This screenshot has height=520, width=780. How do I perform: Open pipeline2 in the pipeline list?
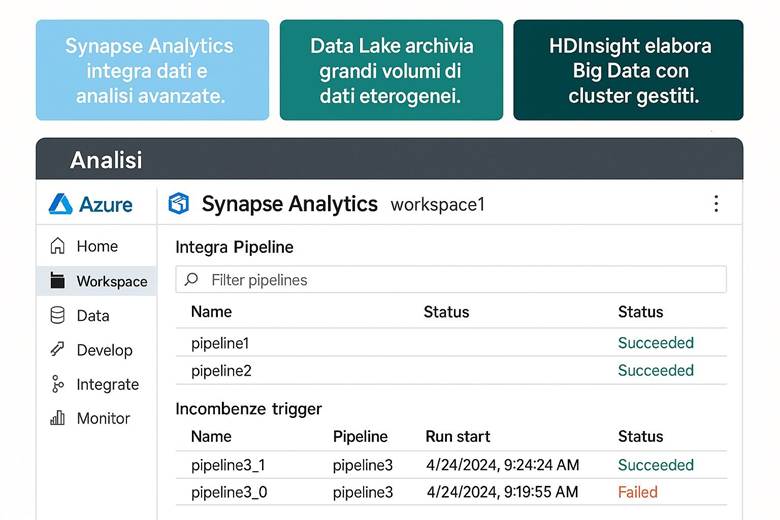(220, 370)
